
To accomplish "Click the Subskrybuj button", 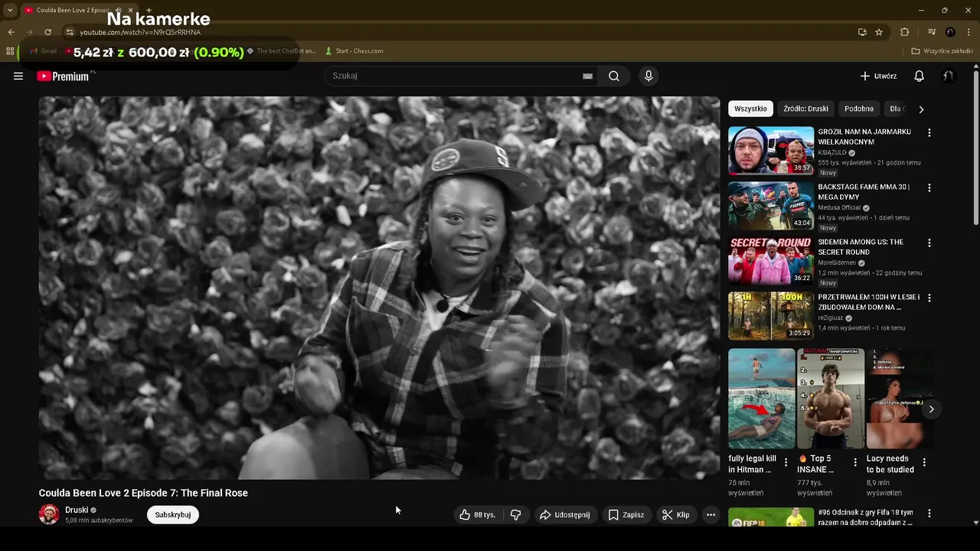I will [173, 515].
